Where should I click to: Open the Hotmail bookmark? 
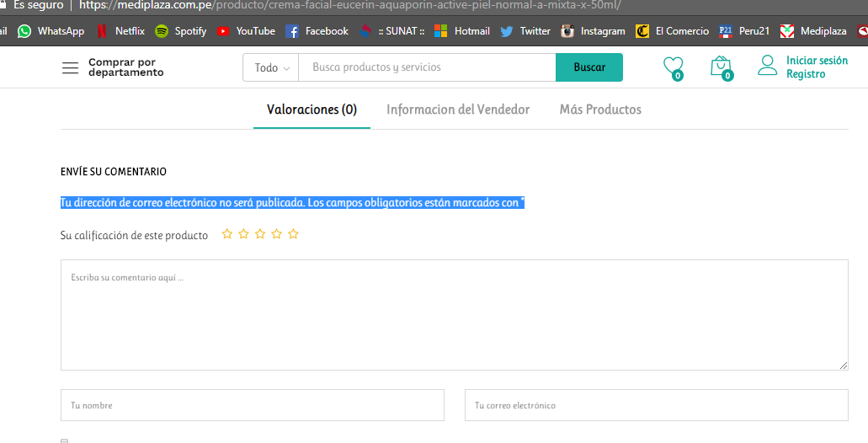[462, 31]
